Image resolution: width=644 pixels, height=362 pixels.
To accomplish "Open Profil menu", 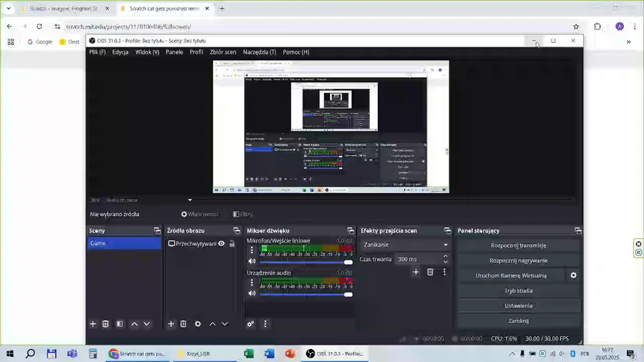I will (196, 52).
